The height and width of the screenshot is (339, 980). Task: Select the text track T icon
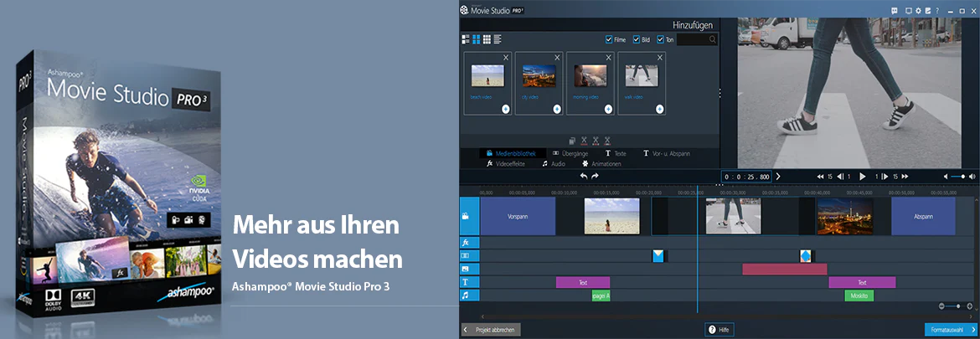click(x=465, y=282)
